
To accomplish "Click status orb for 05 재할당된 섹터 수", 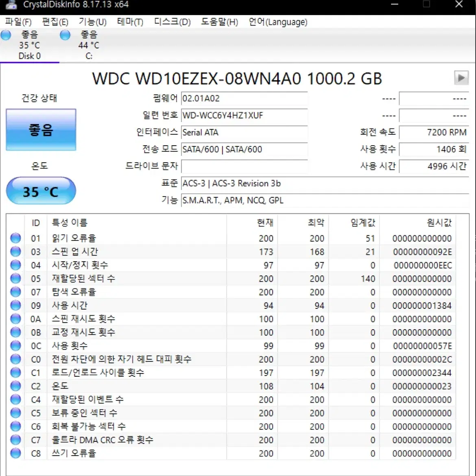I will point(15,278).
